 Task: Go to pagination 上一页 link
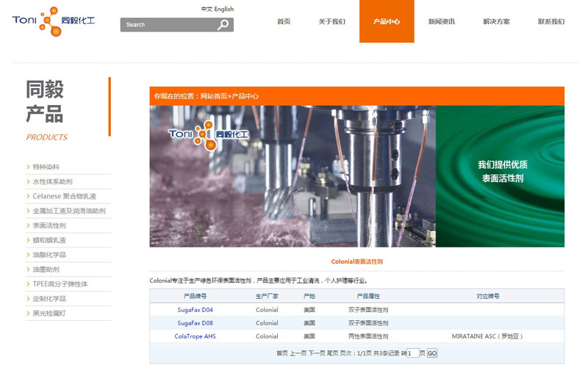pyautogui.click(x=298, y=353)
